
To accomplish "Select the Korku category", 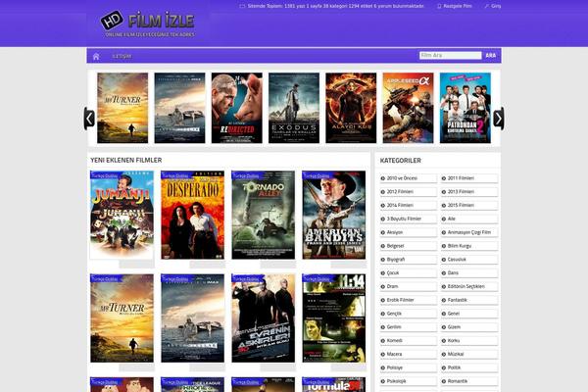I will pyautogui.click(x=469, y=341).
